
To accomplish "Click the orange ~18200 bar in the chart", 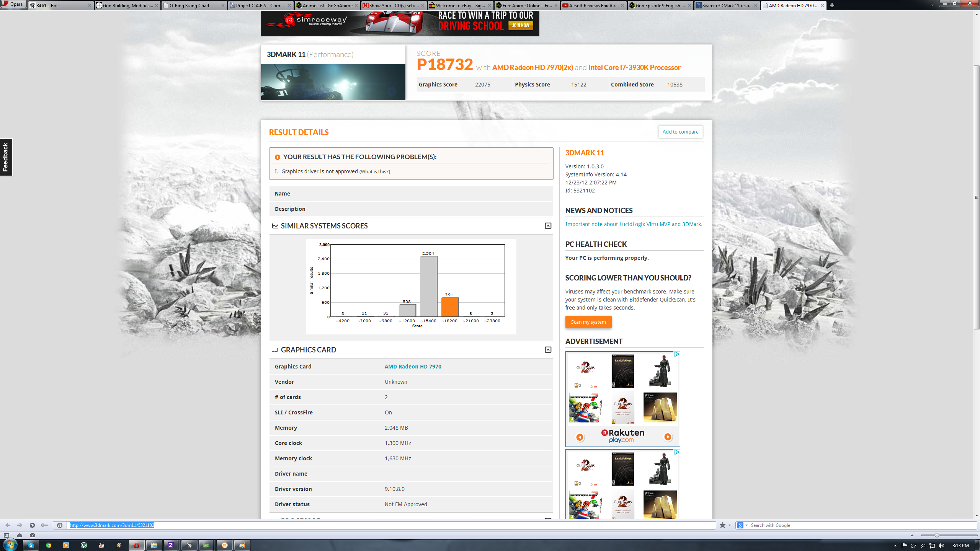I will (450, 307).
